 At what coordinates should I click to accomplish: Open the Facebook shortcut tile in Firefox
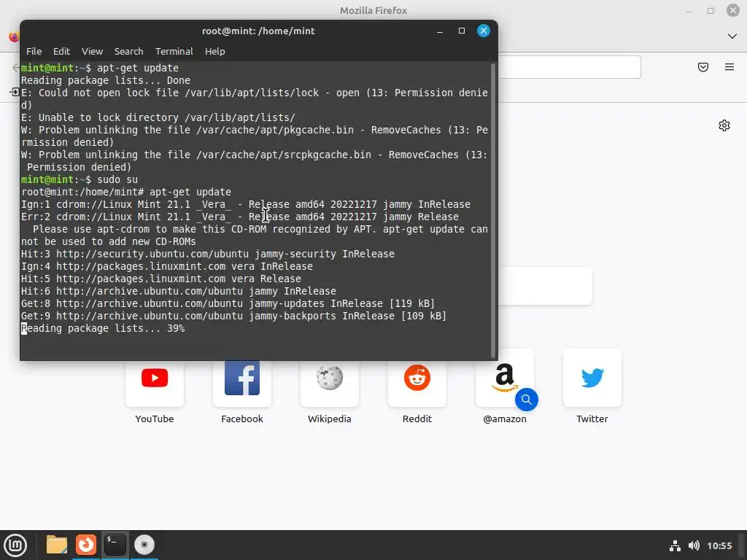tap(242, 378)
